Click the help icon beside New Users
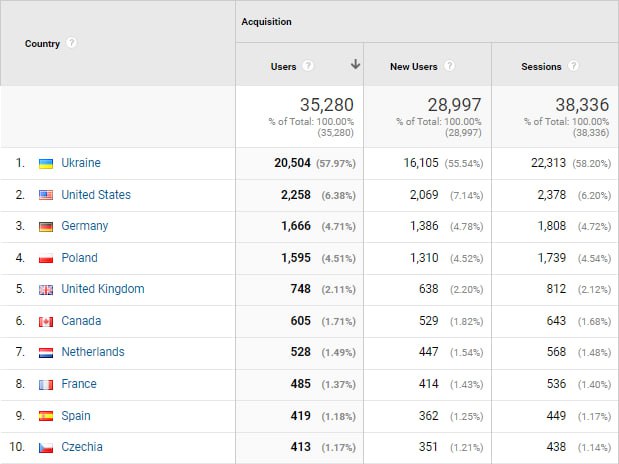 click(x=450, y=66)
